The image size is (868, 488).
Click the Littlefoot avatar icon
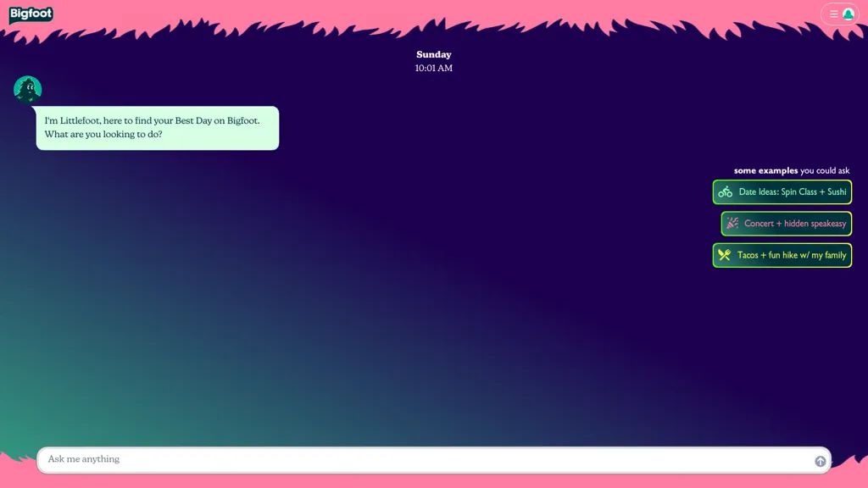28,89
